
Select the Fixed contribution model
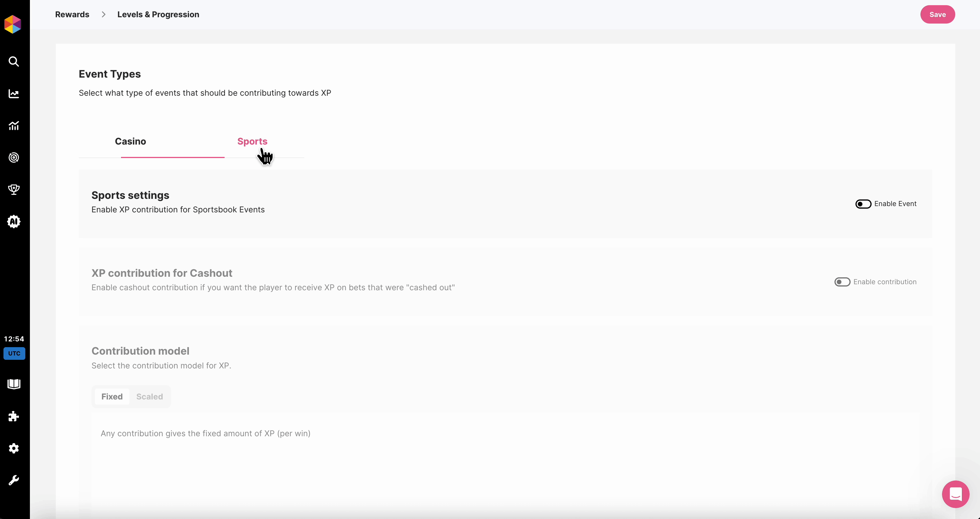click(x=112, y=397)
